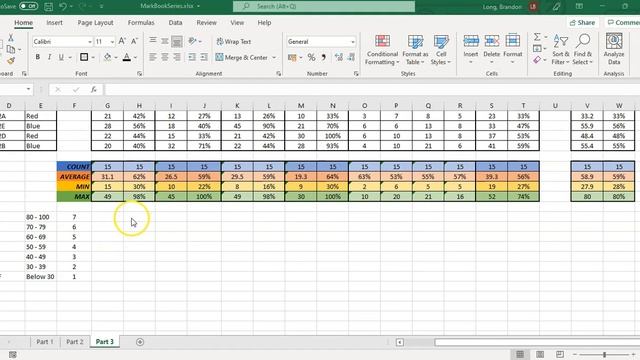Click AutoSum sigma icon
Screen dimensions: 640x360
(x=537, y=37)
